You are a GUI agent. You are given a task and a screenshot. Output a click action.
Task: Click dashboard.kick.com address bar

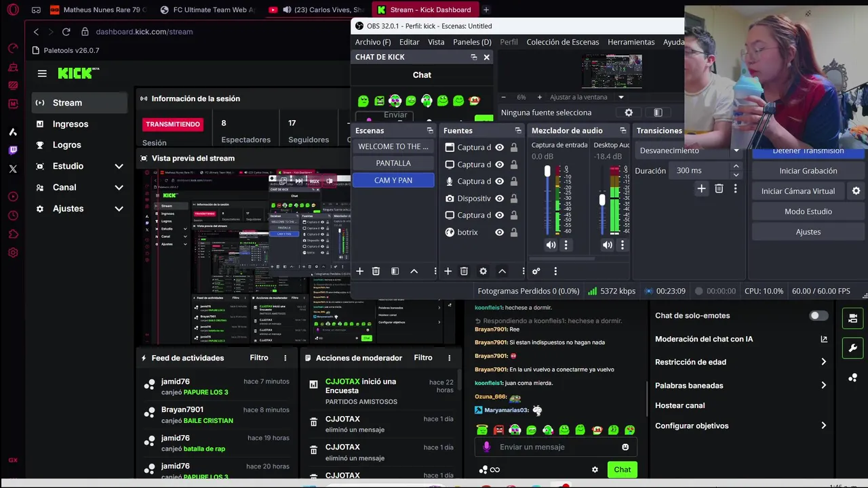pyautogui.click(x=144, y=32)
